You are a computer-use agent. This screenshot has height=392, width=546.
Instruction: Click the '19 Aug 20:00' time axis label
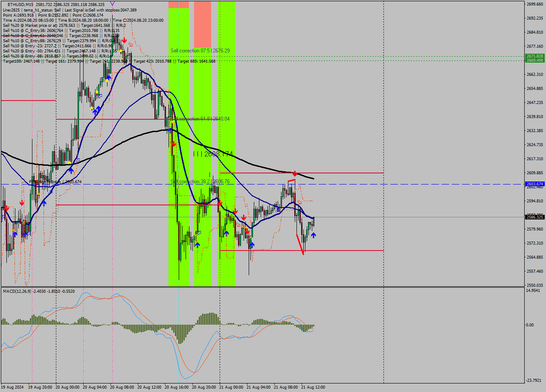(41, 387)
